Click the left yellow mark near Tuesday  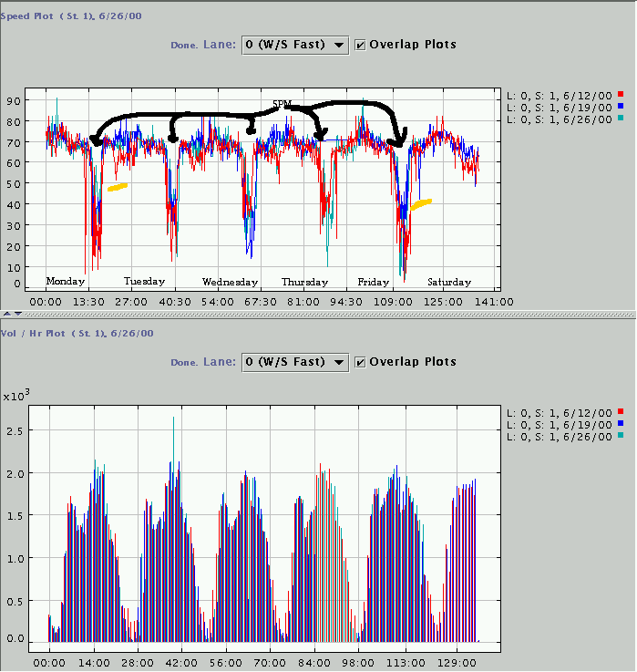(117, 187)
